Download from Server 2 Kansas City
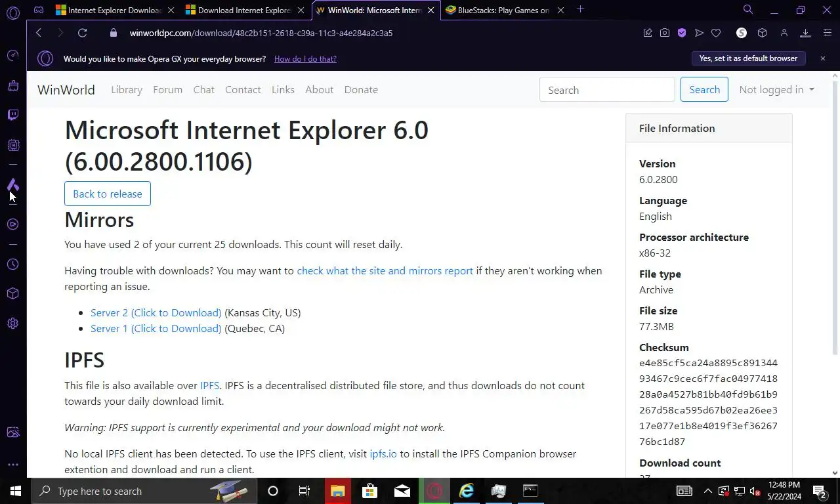The image size is (840, 504). (x=156, y=313)
